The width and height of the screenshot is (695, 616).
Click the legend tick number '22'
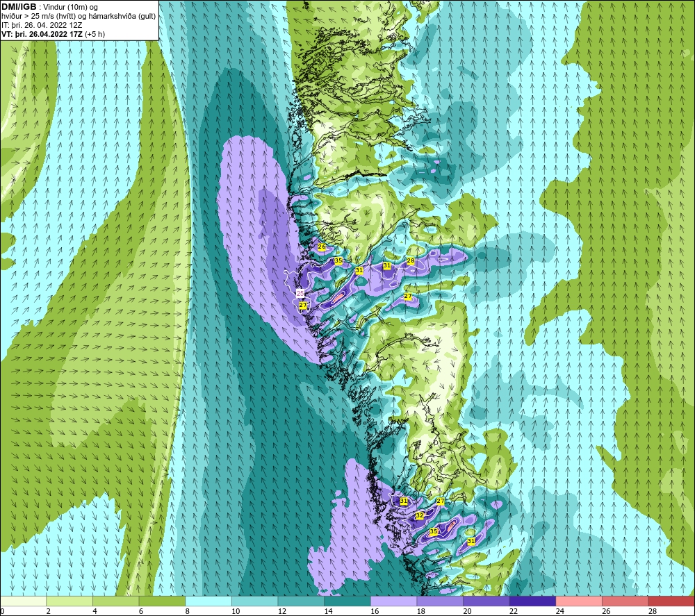pos(514,612)
